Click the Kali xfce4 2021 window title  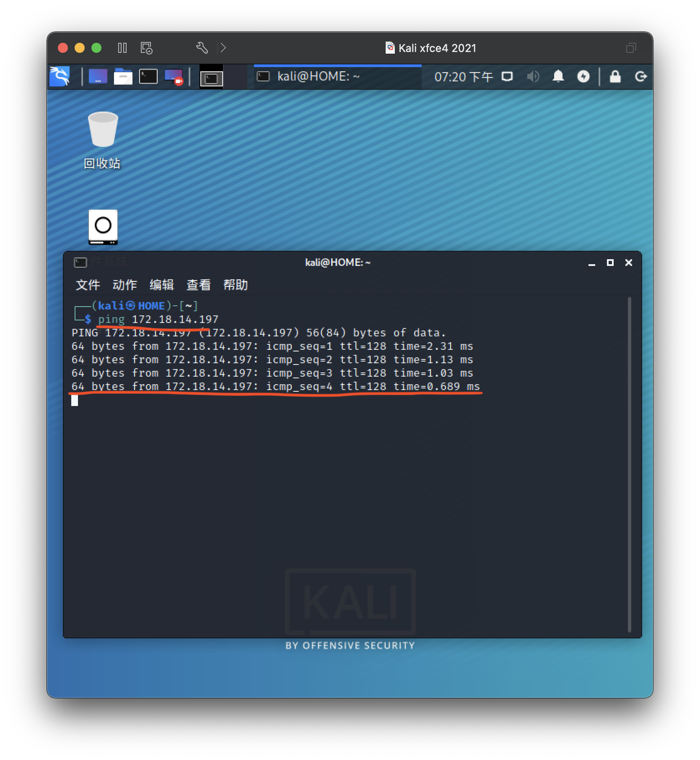[437, 48]
